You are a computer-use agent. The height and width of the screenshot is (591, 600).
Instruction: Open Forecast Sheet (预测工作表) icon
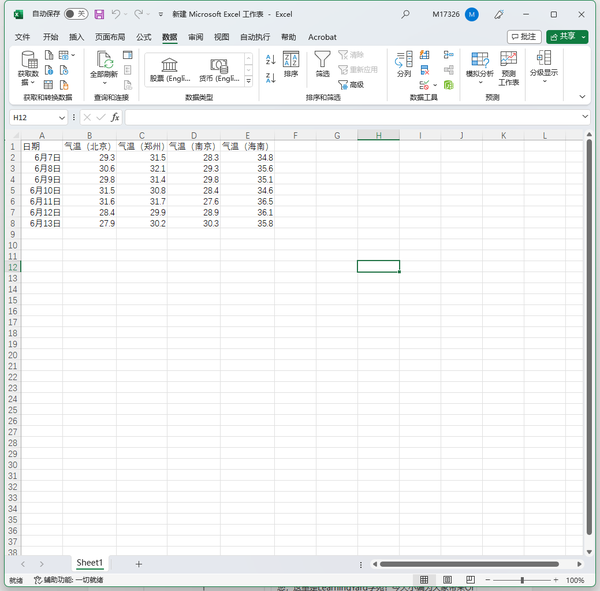pos(509,59)
